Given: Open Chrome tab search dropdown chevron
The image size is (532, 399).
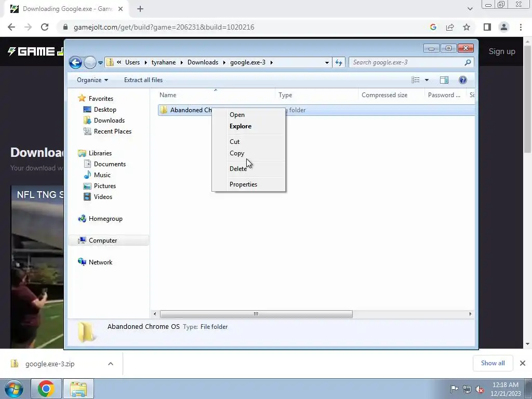Looking at the screenshot, I should [x=470, y=9].
